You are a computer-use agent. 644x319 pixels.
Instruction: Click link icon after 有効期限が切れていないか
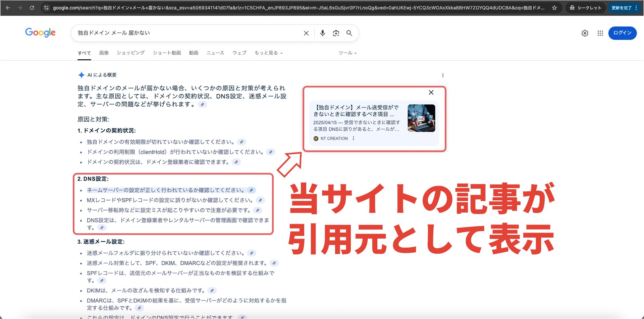pos(241,142)
